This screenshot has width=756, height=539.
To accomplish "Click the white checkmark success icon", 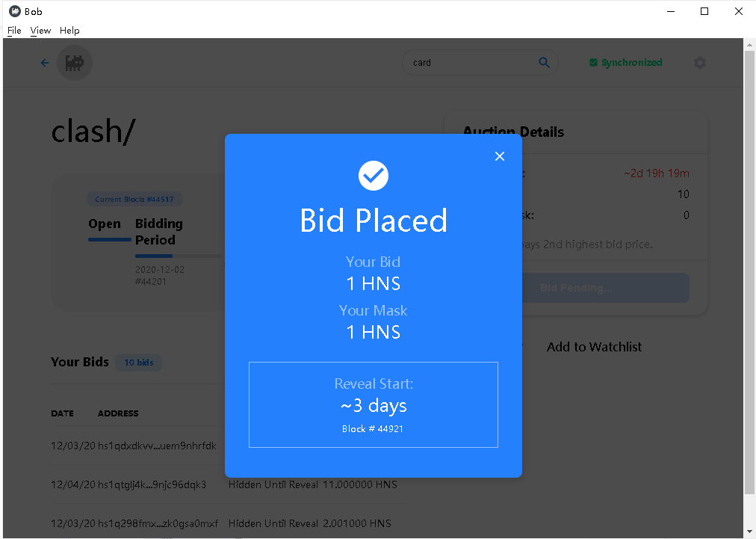I will [x=374, y=176].
